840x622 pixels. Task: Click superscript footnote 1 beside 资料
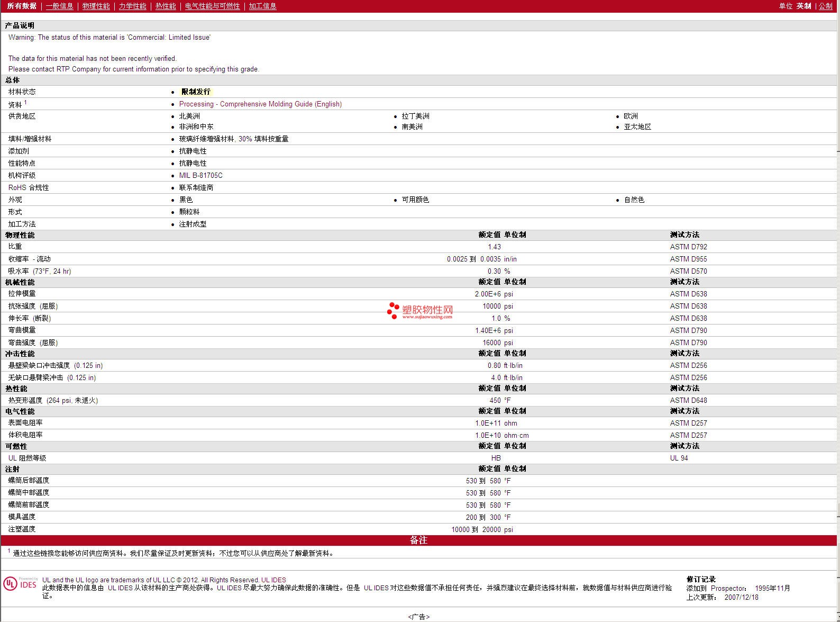point(25,103)
